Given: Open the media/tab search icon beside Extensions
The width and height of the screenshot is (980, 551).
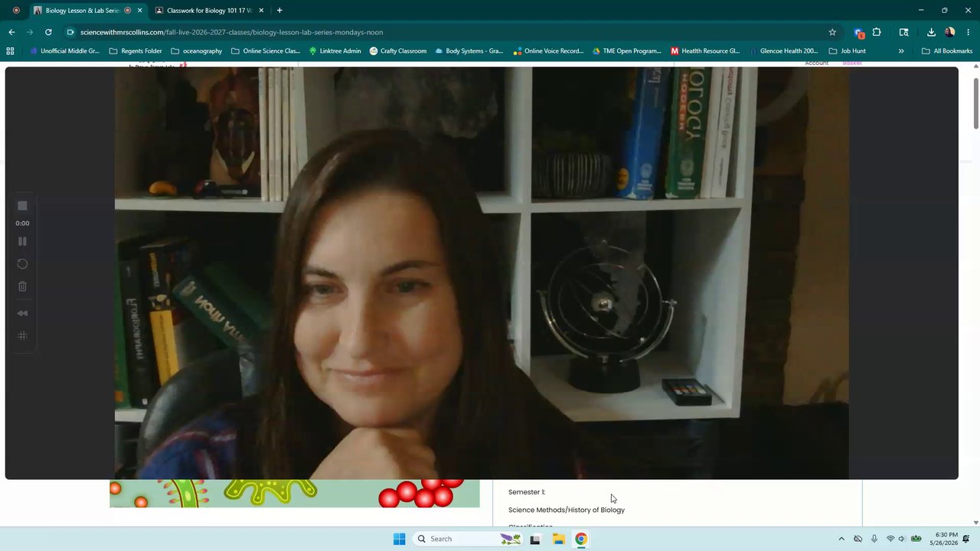Looking at the screenshot, I should coord(904,32).
